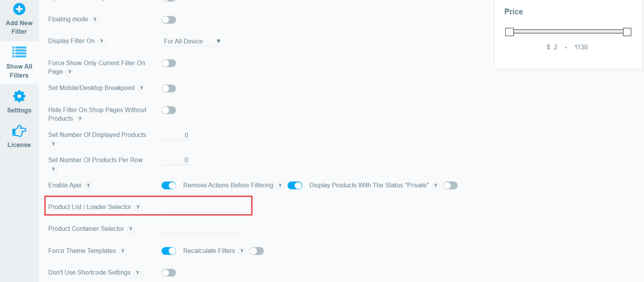Click the minimum price slider handle
Screen dimensions: 644x282
click(510, 32)
